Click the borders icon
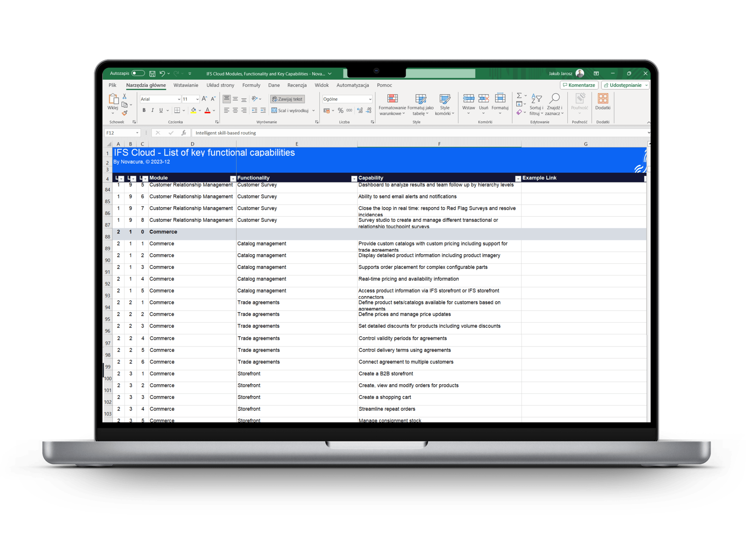This screenshot has width=756, height=541. tap(177, 110)
